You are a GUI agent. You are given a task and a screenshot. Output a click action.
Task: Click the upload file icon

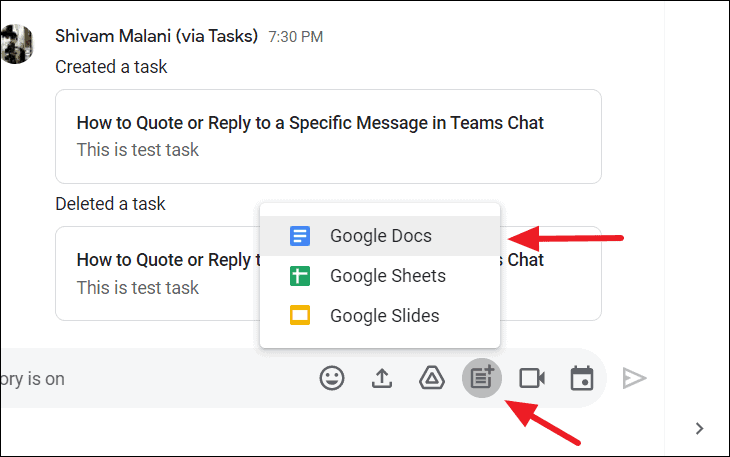tap(382, 378)
